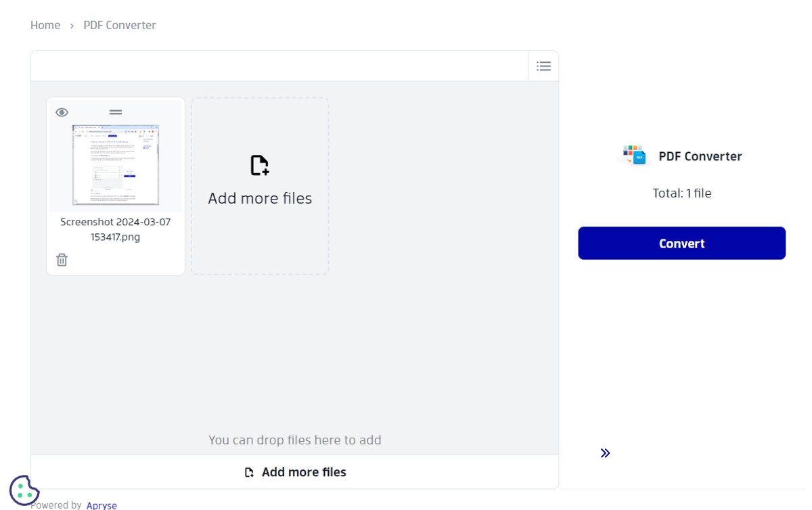Select the PDF Converter logo icon
The width and height of the screenshot is (812, 510).
tap(634, 156)
